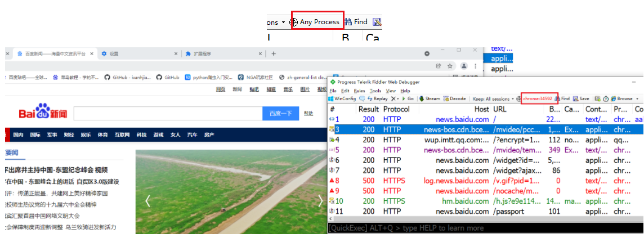Open Fiddler Edit menu
This screenshot has width=644, height=247.
click(345, 91)
